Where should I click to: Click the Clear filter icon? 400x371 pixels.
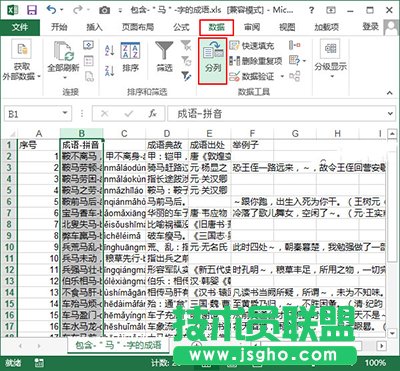point(186,45)
